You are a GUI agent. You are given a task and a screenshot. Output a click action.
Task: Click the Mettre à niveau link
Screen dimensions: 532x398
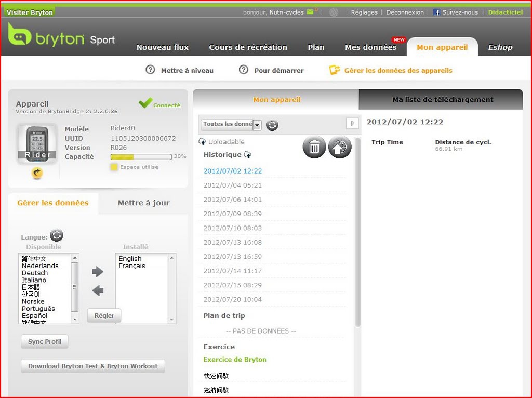(187, 71)
